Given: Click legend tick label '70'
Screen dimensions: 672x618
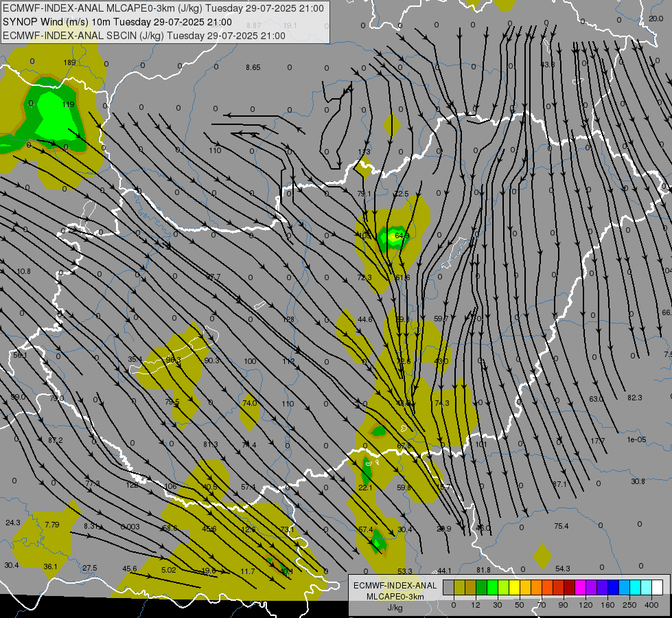Looking at the screenshot, I should point(542,605).
